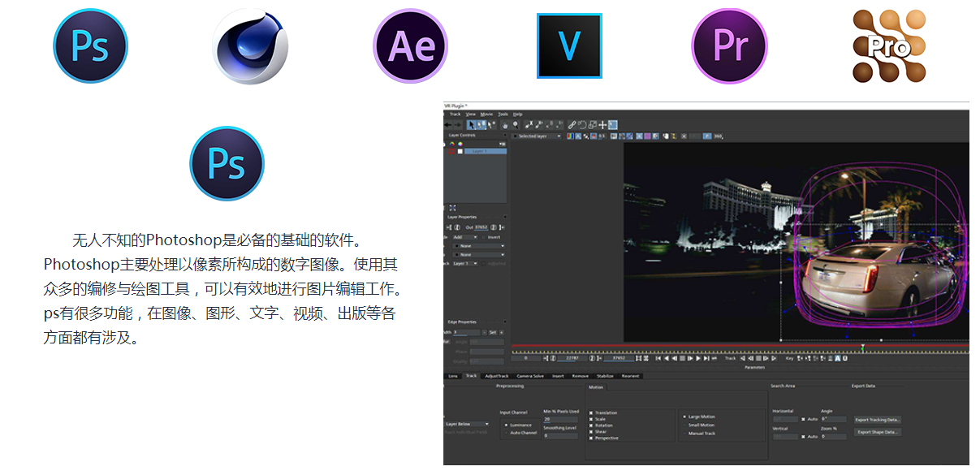Click the Premiere Pro Pr icon
The width and height of the screenshot is (980, 475).
[729, 45]
